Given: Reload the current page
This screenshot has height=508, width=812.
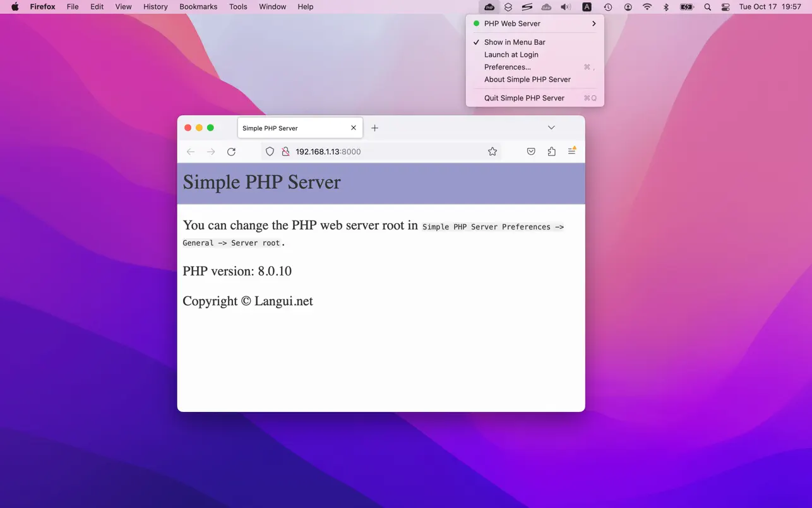Looking at the screenshot, I should pyautogui.click(x=231, y=152).
